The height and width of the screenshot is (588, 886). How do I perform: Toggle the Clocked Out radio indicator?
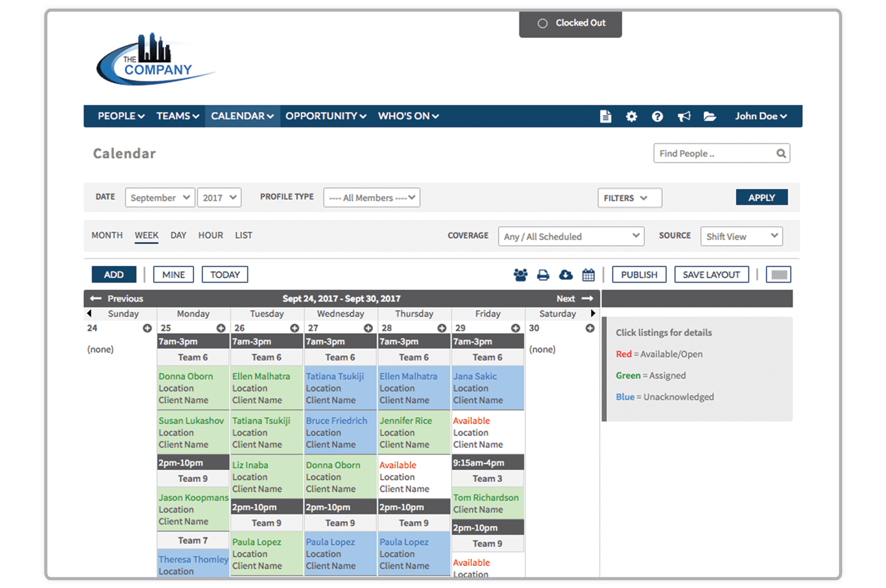pyautogui.click(x=542, y=23)
